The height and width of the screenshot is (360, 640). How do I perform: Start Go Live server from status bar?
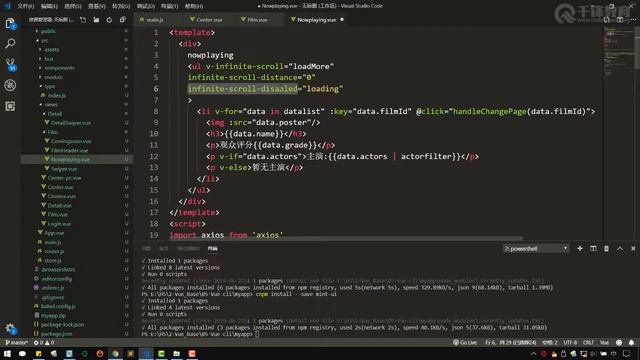click(465, 342)
